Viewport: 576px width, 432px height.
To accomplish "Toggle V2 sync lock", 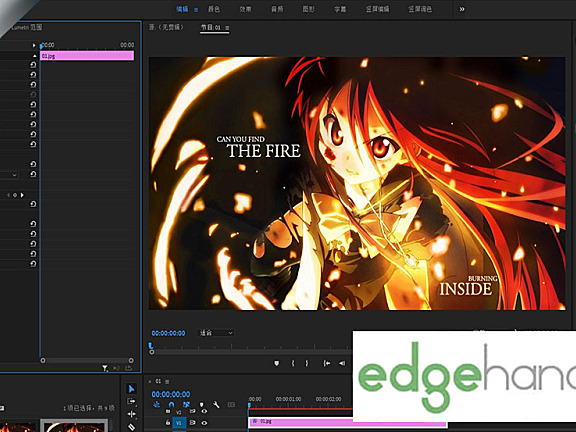I will pos(192,411).
